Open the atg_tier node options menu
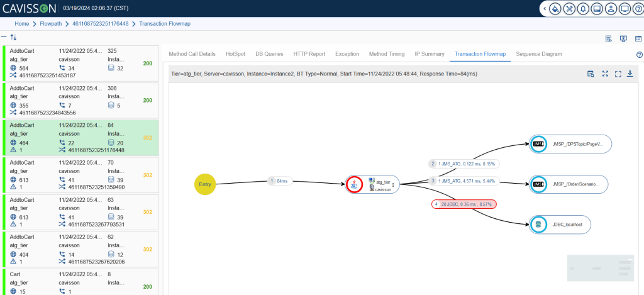 click(x=393, y=184)
